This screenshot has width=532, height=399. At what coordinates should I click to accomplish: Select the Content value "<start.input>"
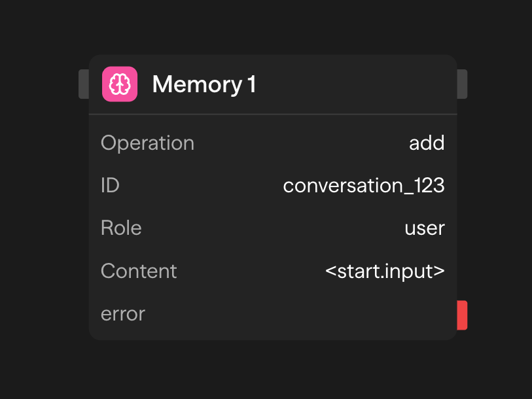coord(385,271)
